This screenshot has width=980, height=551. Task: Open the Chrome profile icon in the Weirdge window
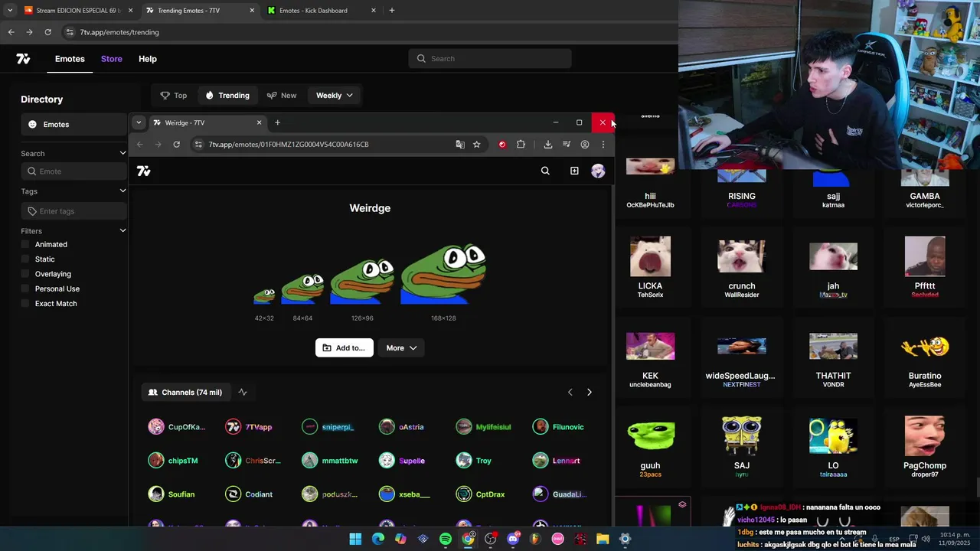point(585,144)
